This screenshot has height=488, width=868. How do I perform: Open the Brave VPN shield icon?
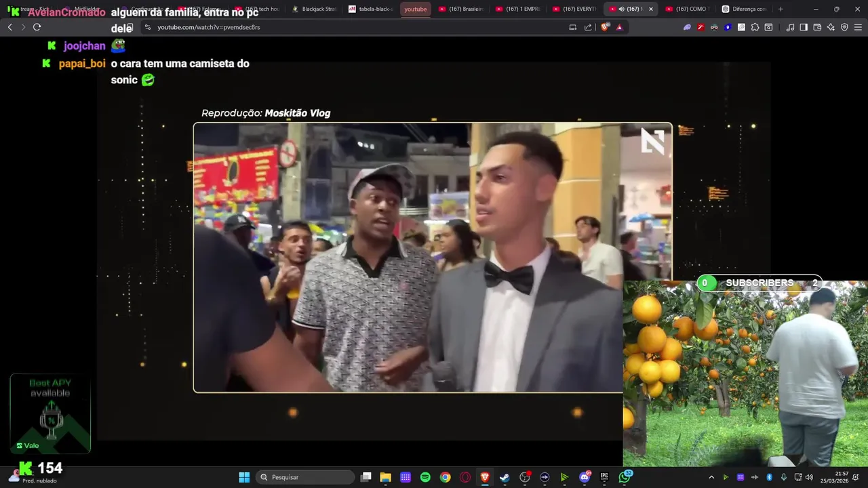[844, 27]
